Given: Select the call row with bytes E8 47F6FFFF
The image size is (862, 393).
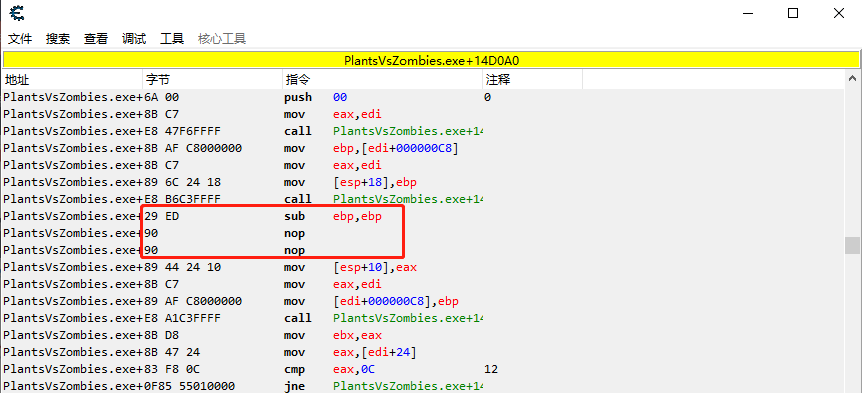Looking at the screenshot, I should [422, 131].
